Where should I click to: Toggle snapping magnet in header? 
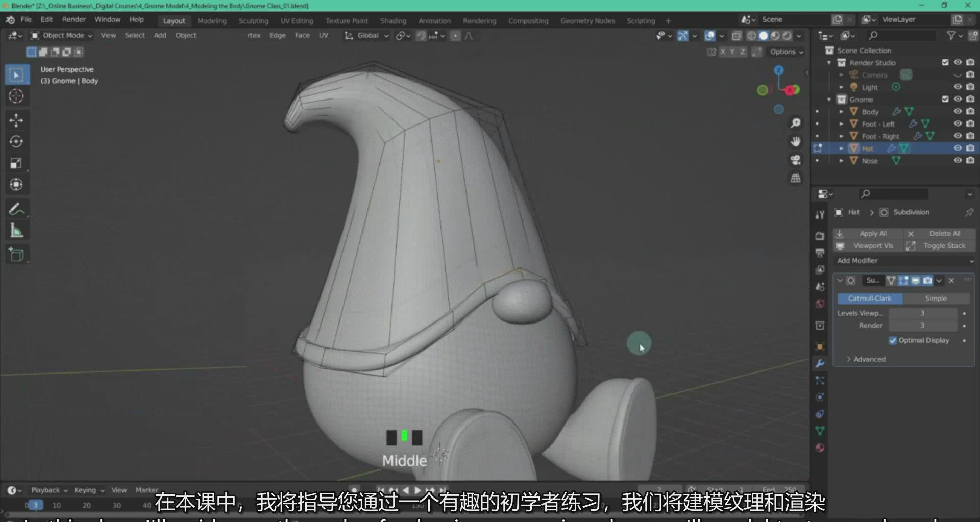tap(421, 36)
